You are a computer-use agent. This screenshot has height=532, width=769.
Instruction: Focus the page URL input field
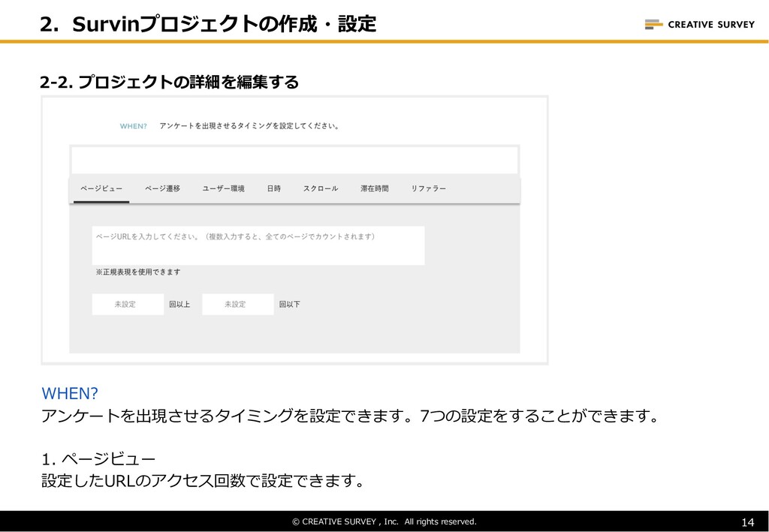click(x=258, y=245)
